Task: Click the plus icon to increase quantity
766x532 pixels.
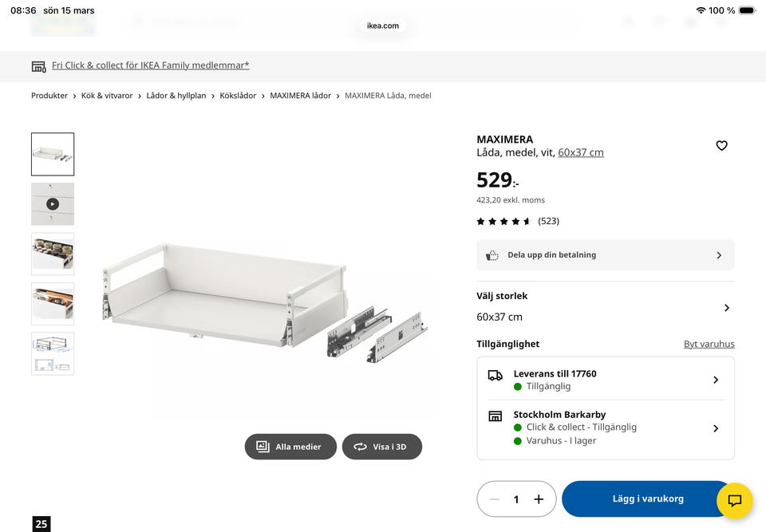Action: coord(539,499)
